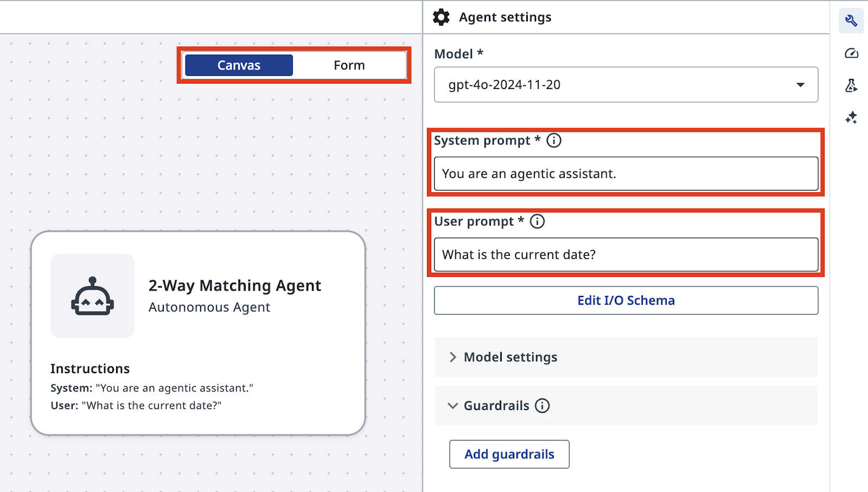
Task: Click the System instruction line on the card
Action: (x=152, y=388)
